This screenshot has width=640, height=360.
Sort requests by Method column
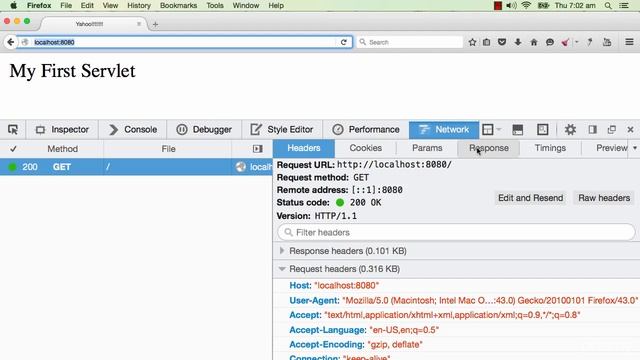[62, 149]
